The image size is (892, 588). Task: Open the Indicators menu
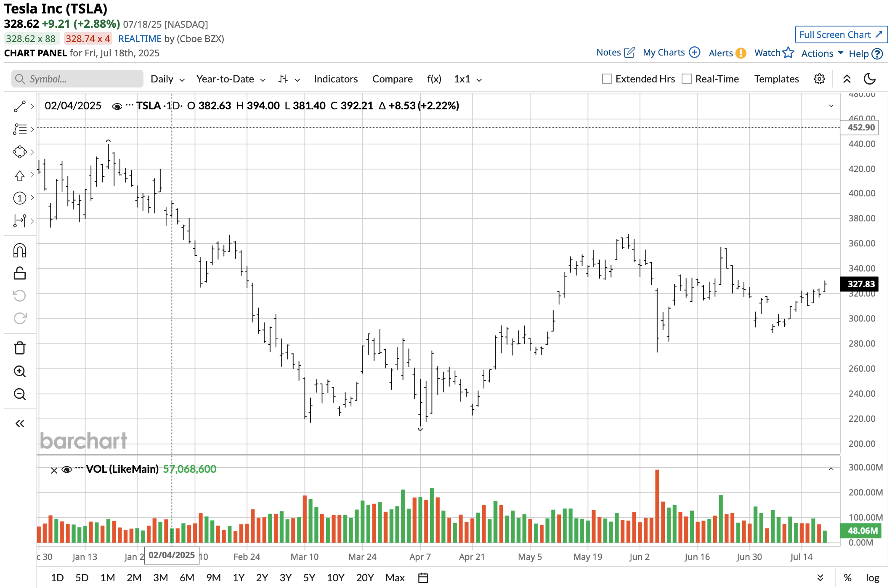[335, 79]
